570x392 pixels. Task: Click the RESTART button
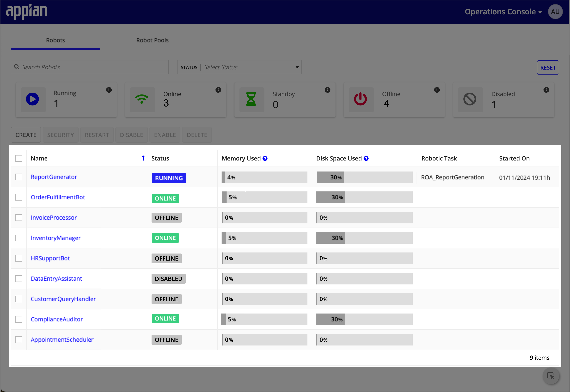coord(97,135)
